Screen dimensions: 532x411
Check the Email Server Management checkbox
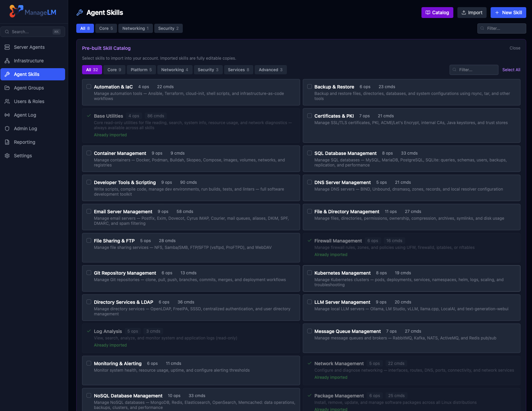(x=89, y=211)
